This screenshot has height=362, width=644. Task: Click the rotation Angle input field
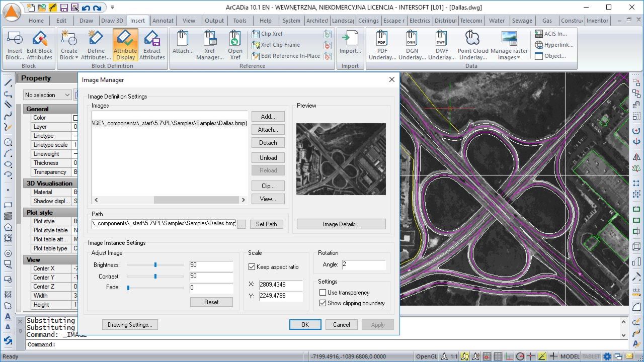(363, 264)
